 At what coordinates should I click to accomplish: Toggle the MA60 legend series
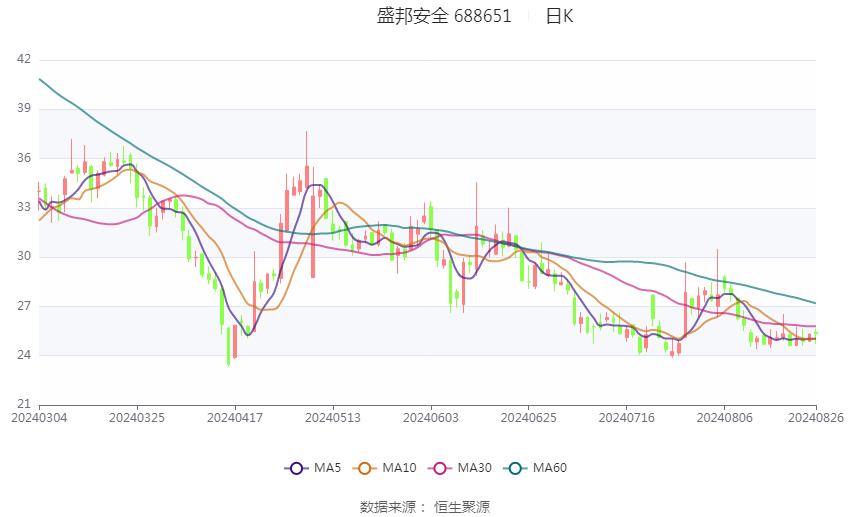click(535, 468)
